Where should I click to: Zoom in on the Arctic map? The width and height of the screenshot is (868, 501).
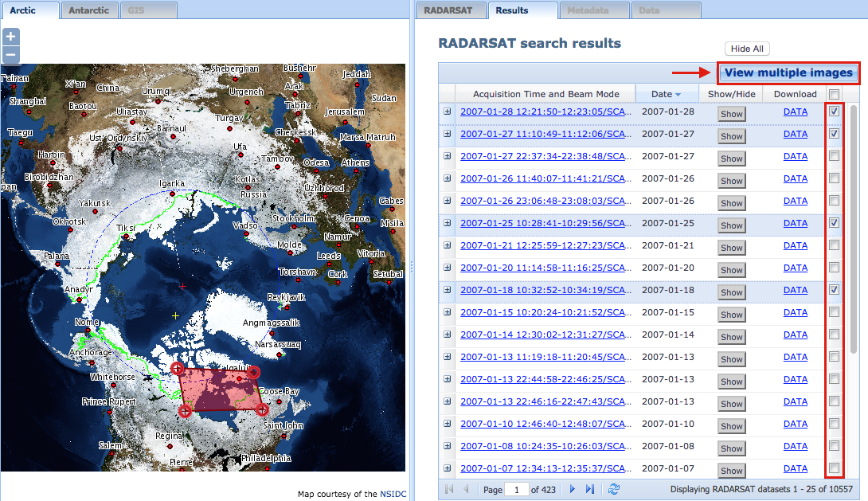[10, 36]
